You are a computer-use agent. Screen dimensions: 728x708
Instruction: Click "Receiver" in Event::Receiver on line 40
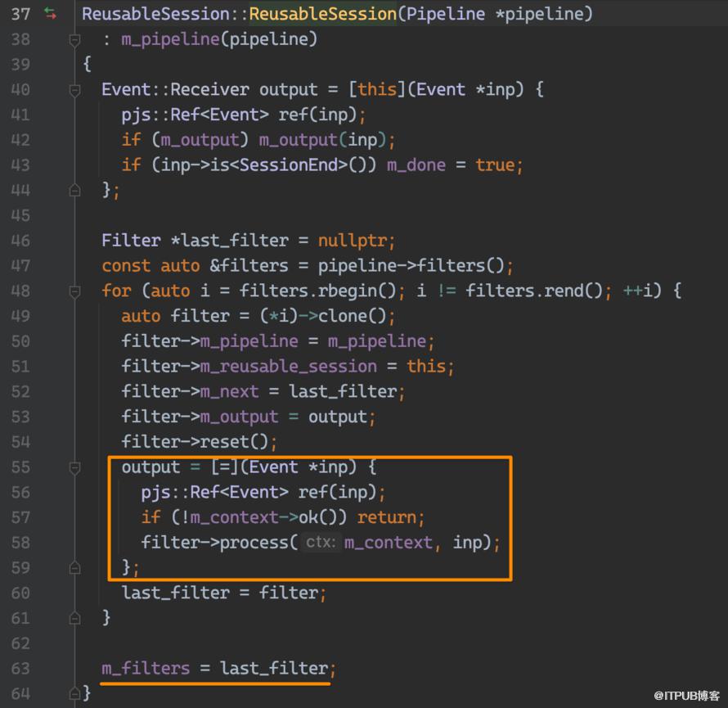point(210,89)
